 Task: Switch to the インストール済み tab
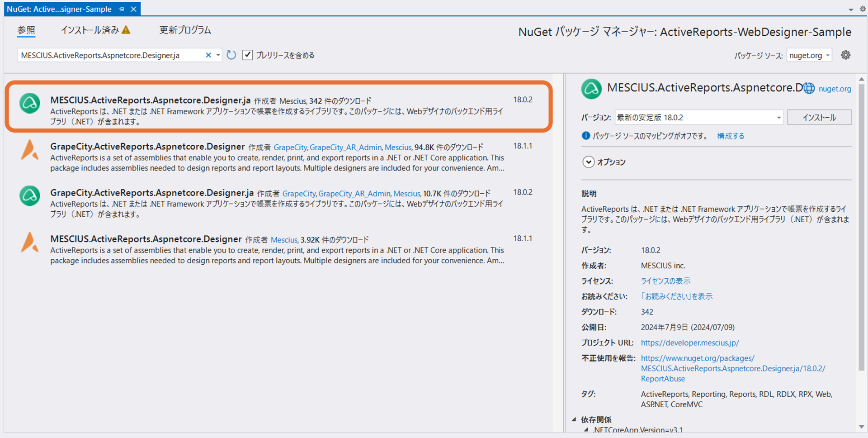point(90,30)
